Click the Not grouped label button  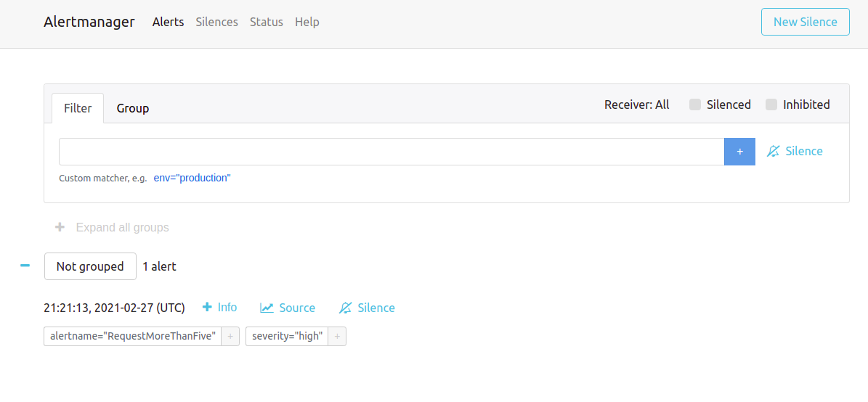tap(90, 266)
